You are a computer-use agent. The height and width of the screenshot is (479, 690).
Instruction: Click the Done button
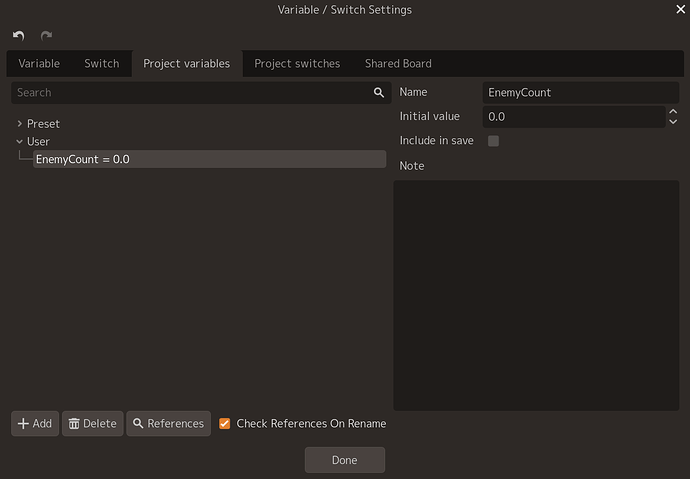(x=345, y=460)
